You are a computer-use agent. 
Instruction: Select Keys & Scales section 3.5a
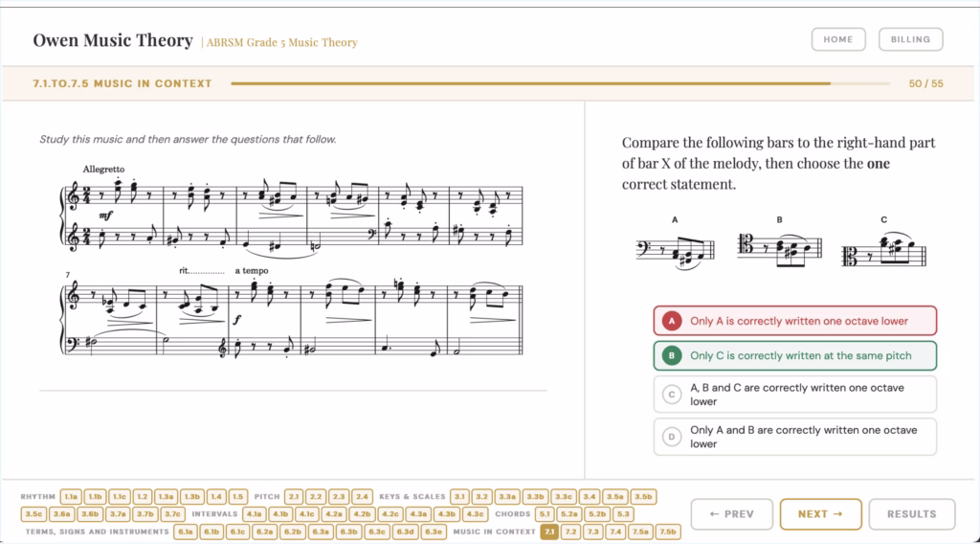[x=615, y=496]
